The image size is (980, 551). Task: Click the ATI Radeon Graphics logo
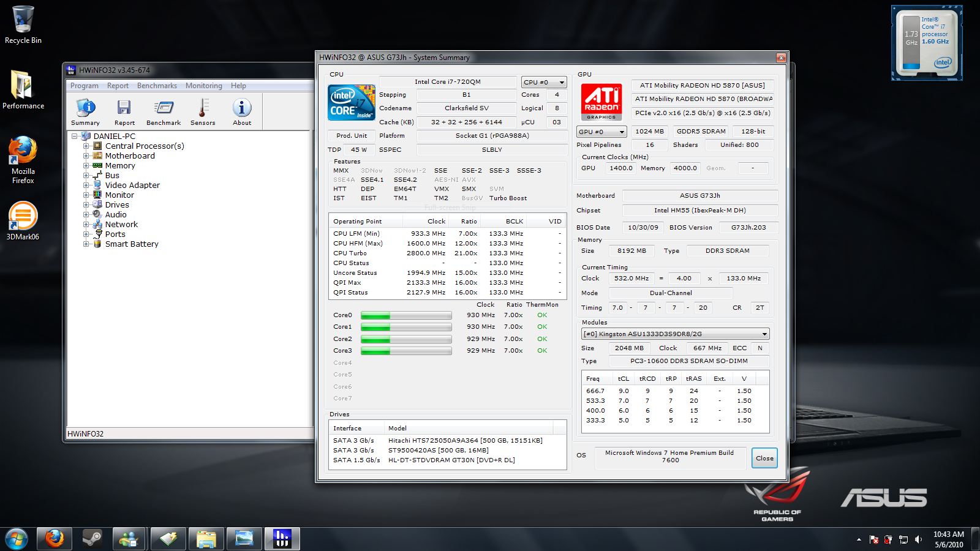[601, 102]
